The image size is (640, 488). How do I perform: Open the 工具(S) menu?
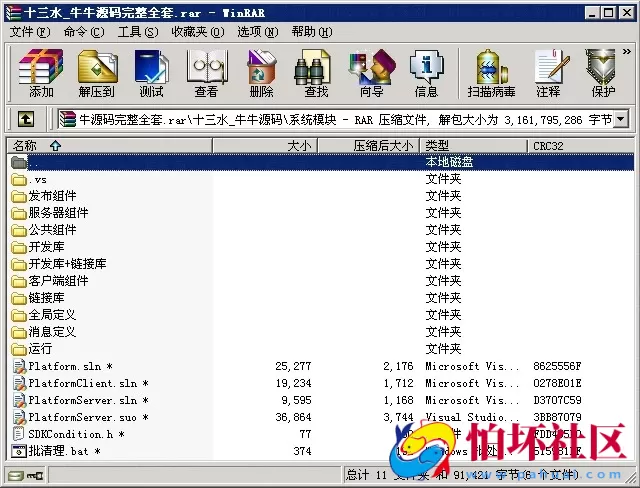(138, 32)
